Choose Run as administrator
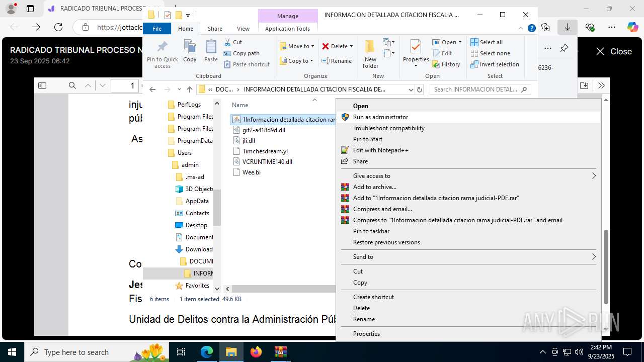The height and width of the screenshot is (362, 644). click(x=468, y=117)
